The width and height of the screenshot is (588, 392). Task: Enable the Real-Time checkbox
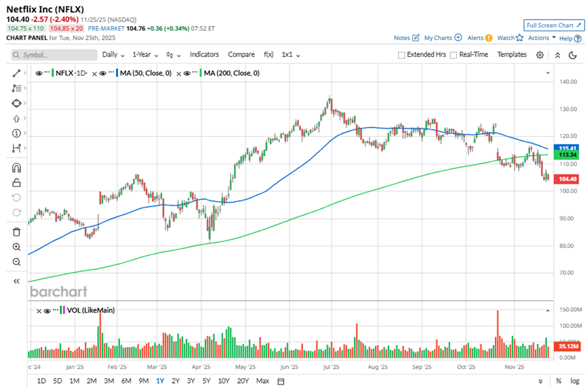coord(454,55)
